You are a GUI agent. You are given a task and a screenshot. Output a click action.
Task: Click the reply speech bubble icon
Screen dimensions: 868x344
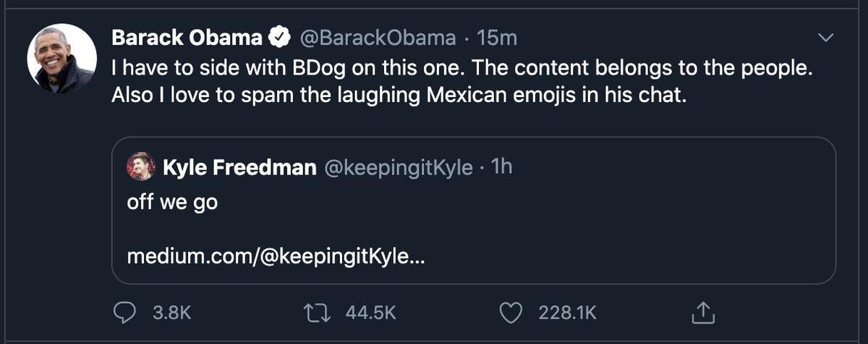[126, 312]
